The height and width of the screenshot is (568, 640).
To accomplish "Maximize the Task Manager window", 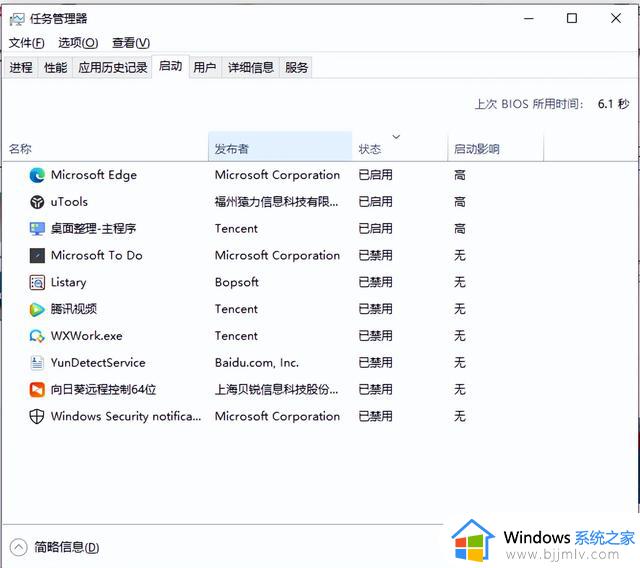I will (x=572, y=18).
